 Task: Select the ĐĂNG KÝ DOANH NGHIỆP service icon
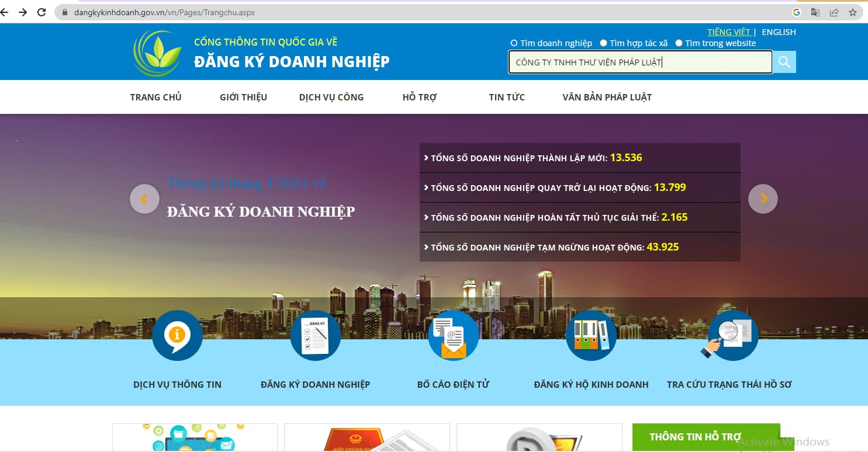[x=316, y=336]
